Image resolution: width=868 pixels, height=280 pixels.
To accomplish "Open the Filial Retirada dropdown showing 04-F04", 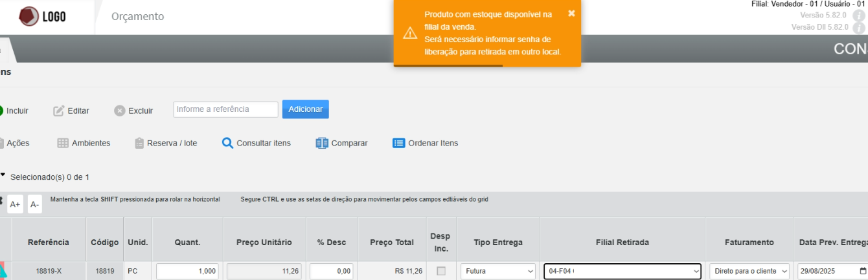I will click(622, 272).
